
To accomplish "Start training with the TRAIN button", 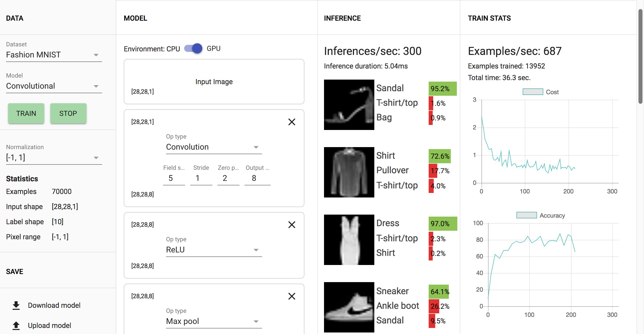I will click(26, 113).
